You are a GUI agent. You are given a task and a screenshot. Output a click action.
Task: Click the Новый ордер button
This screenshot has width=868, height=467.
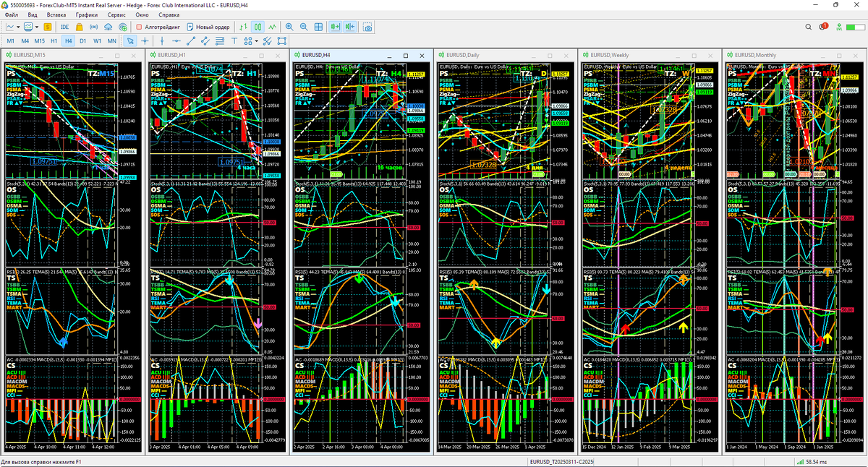[x=208, y=27]
